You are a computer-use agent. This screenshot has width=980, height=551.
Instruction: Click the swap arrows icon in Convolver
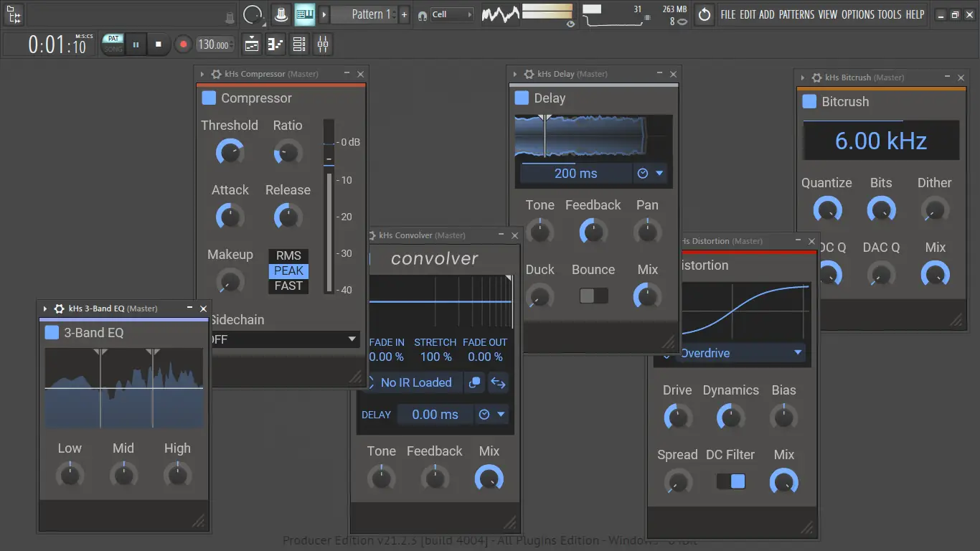coord(498,382)
